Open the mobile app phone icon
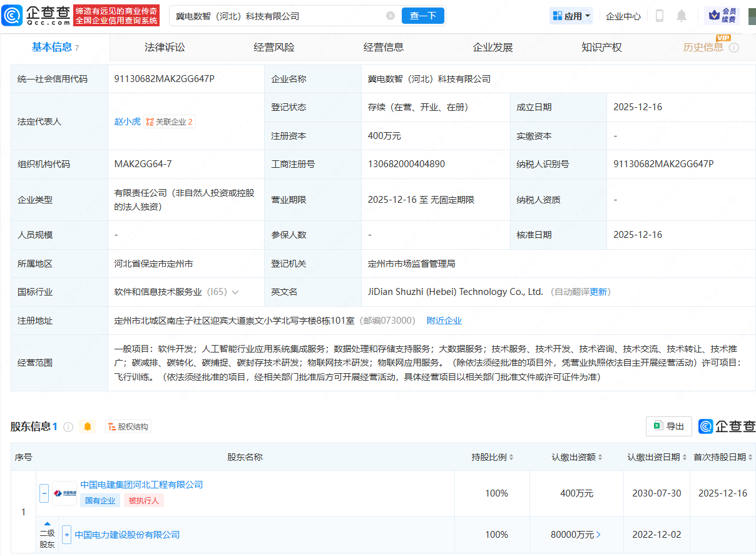 659,16
